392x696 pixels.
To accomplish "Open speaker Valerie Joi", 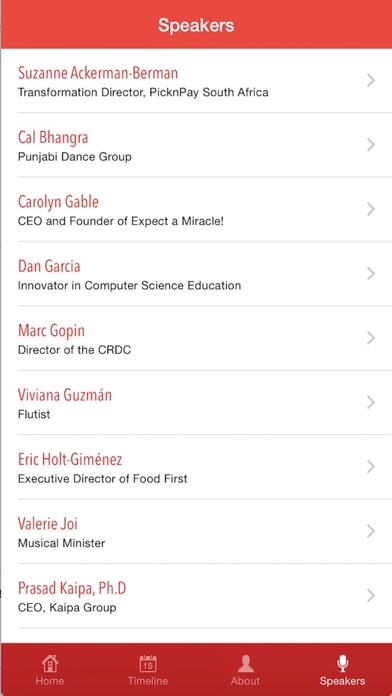I will tap(196, 531).
